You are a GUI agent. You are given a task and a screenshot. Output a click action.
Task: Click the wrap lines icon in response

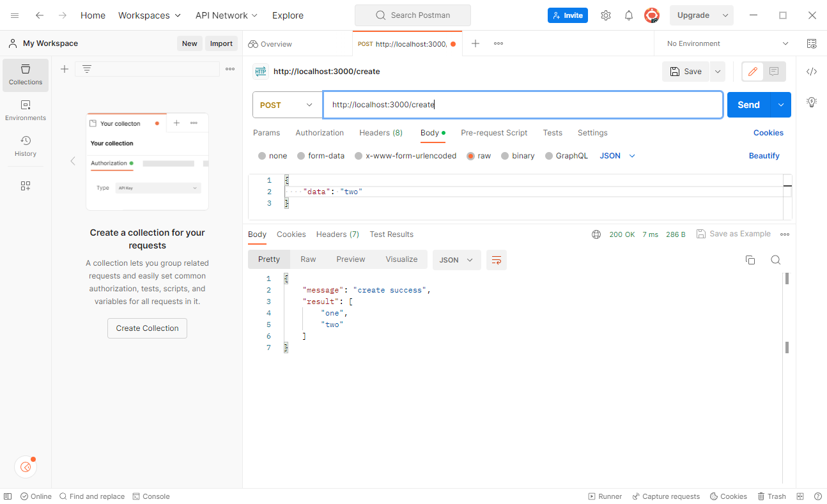497,260
